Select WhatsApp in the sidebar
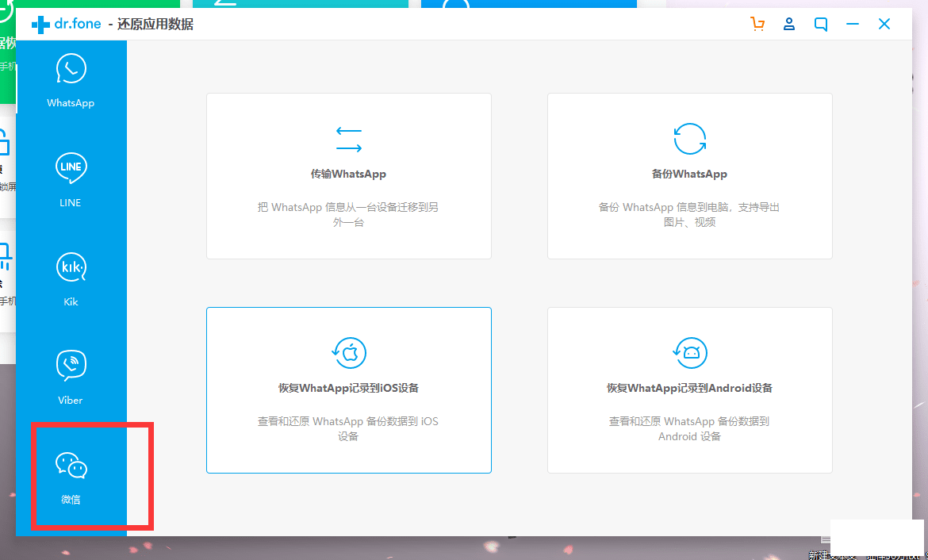 71,80
